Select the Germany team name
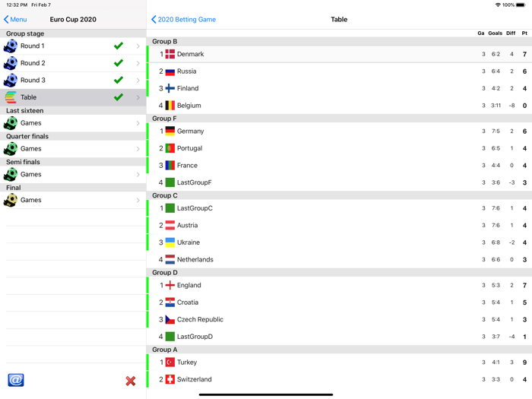Screen dimensions: 532x399 tap(190, 131)
